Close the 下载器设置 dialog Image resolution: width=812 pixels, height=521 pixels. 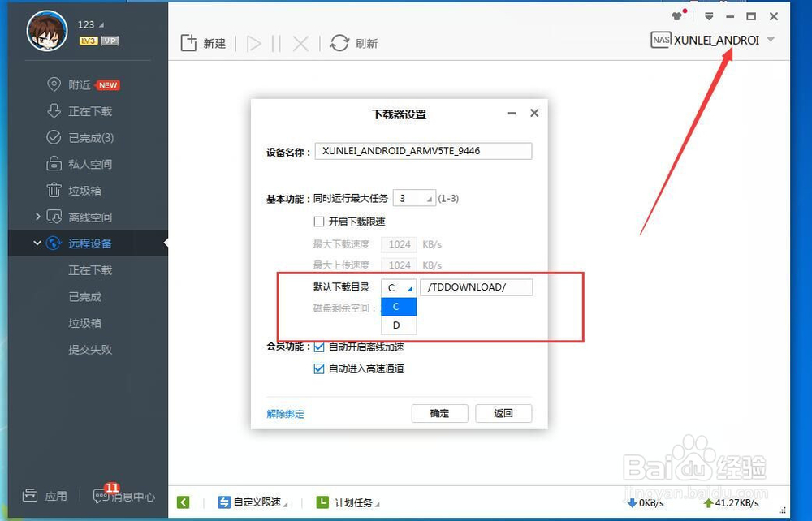point(534,113)
